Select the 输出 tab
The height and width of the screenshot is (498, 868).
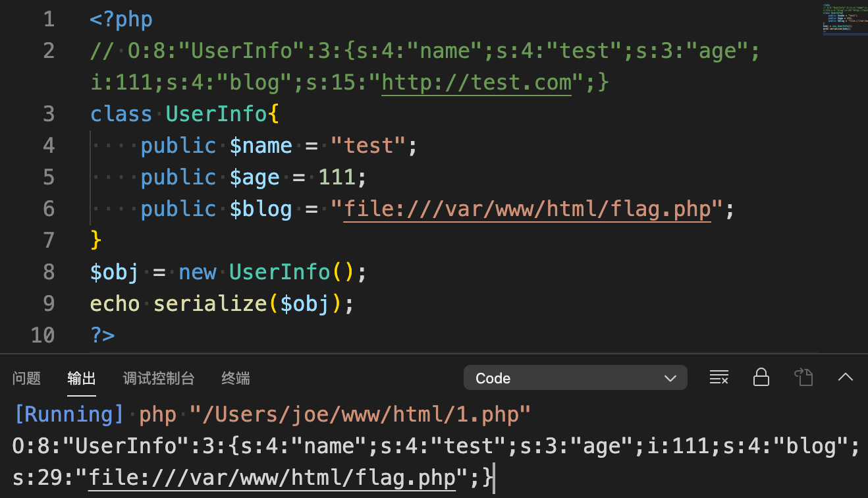pos(82,378)
